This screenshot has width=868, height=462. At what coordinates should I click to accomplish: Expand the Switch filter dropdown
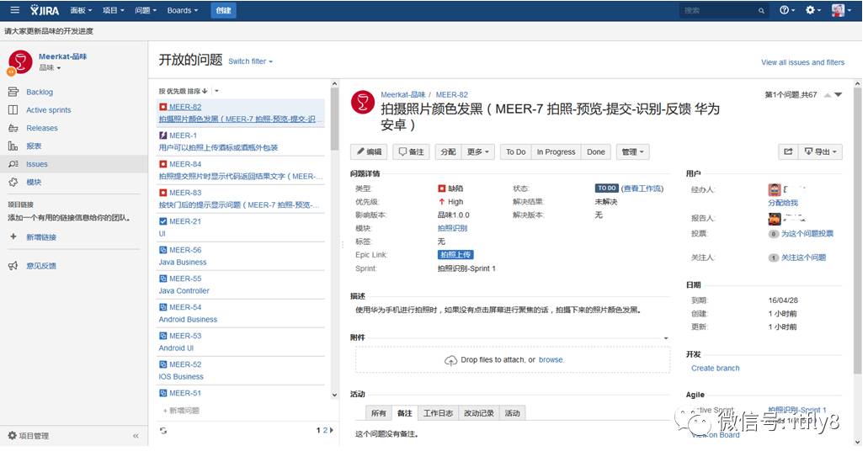[250, 61]
